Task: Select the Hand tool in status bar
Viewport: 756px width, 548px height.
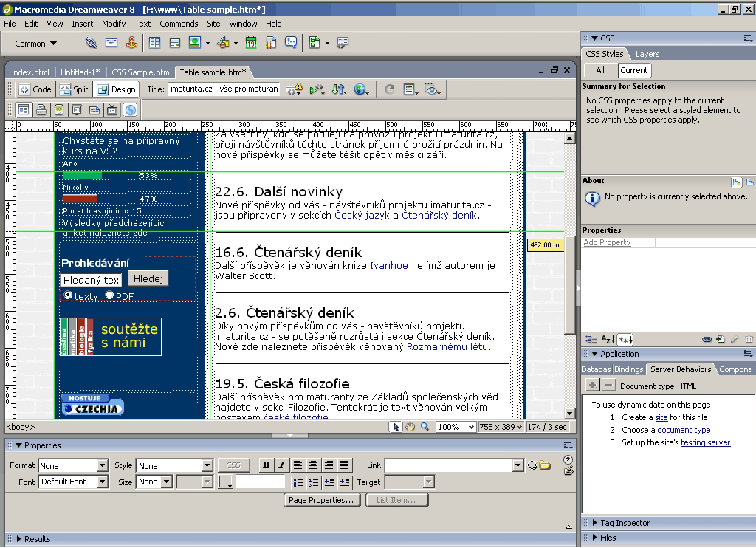Action: tap(410, 427)
